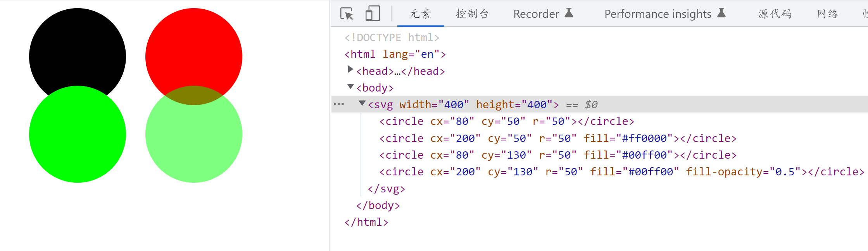This screenshot has height=251, width=868.
Task: Select the DOCTYPE html line
Action: point(392,38)
